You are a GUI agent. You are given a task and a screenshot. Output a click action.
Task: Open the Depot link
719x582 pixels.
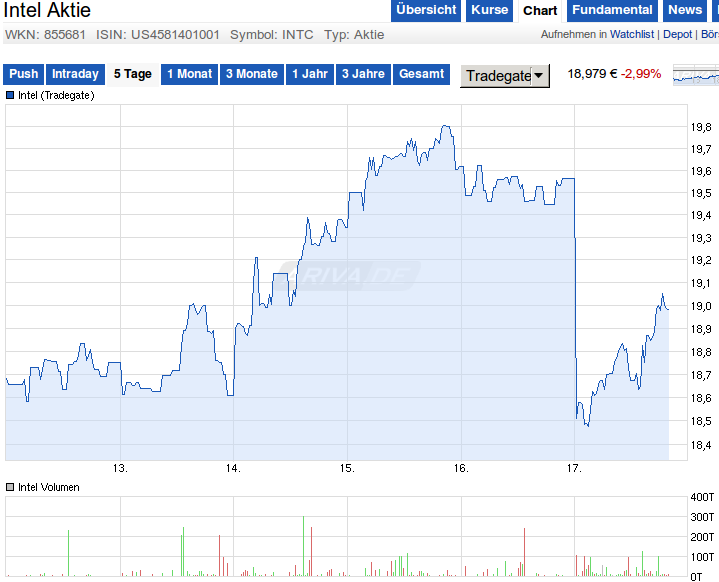coord(677,34)
